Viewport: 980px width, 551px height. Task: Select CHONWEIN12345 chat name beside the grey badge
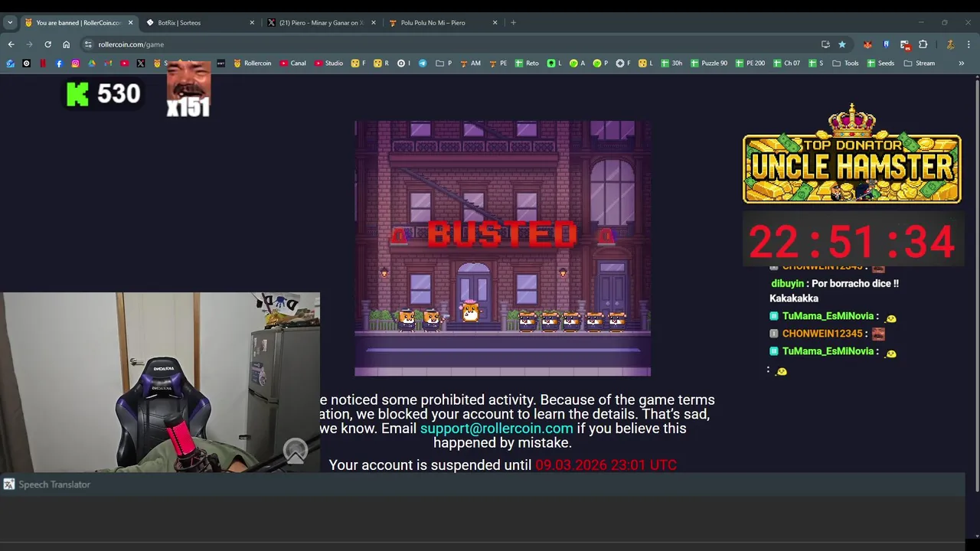822,334
